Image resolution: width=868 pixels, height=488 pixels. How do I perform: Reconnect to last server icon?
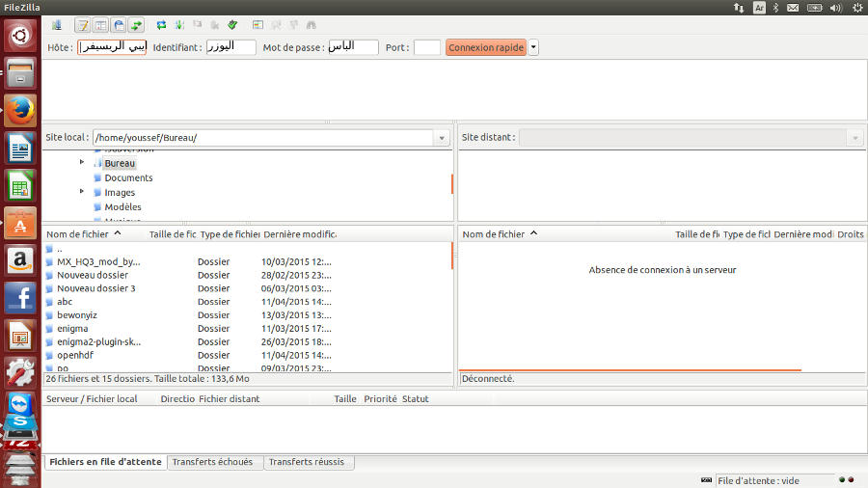[x=232, y=25]
